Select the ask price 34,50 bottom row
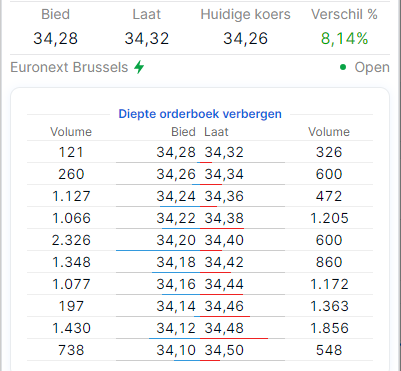The width and height of the screenshot is (401, 371). [x=224, y=350]
